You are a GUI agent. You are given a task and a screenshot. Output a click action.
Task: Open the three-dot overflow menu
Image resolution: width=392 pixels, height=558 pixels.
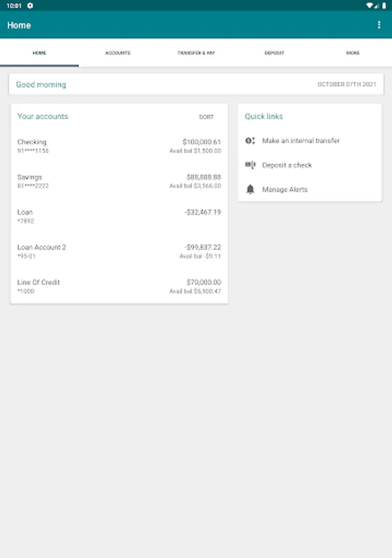379,25
